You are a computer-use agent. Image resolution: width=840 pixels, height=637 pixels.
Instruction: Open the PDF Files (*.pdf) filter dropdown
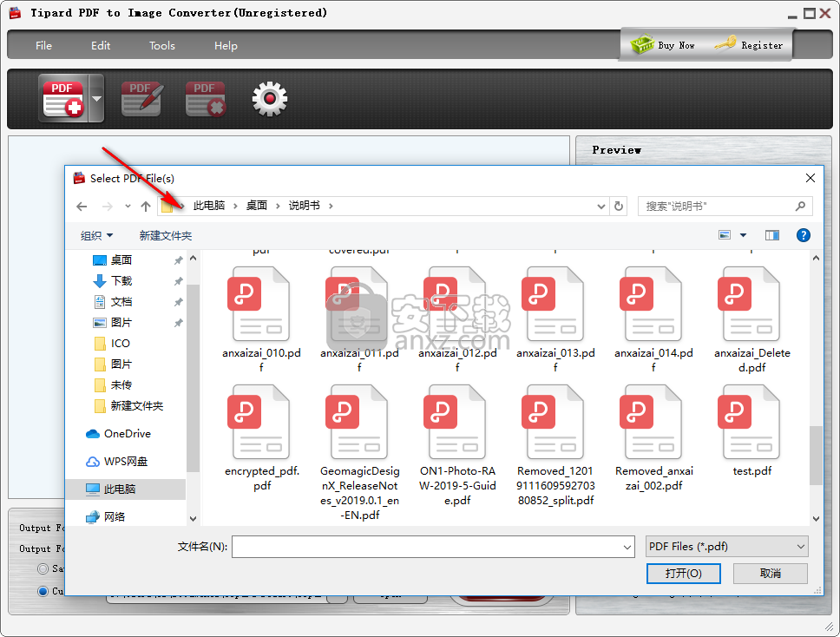click(726, 547)
